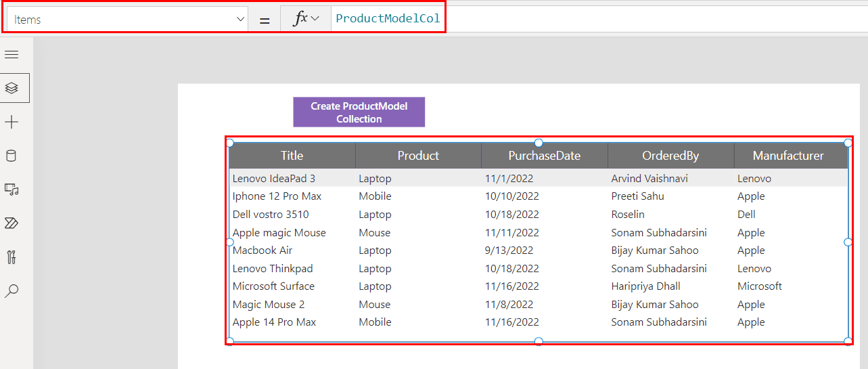This screenshot has width=868, height=369.
Task: Click Magic Mouse 2 cell
Action: point(269,305)
